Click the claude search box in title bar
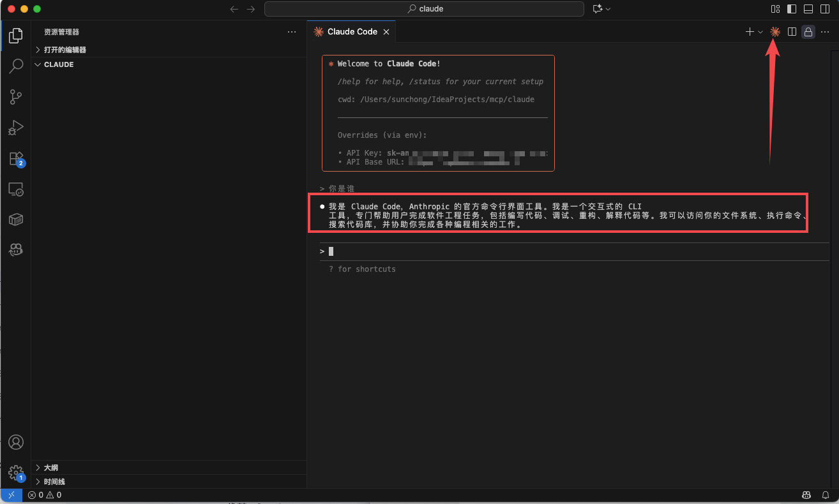This screenshot has width=839, height=504. point(424,9)
